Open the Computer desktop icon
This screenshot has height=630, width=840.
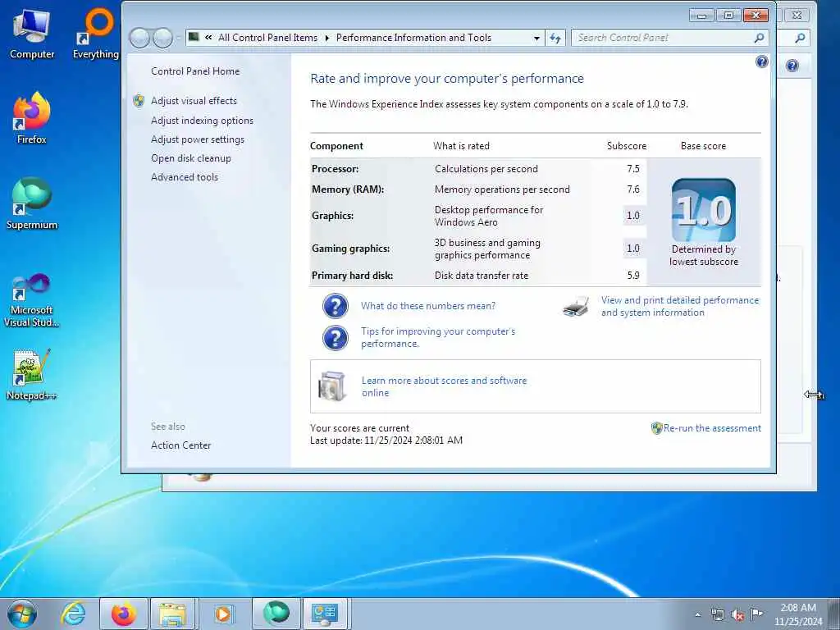tap(32, 33)
